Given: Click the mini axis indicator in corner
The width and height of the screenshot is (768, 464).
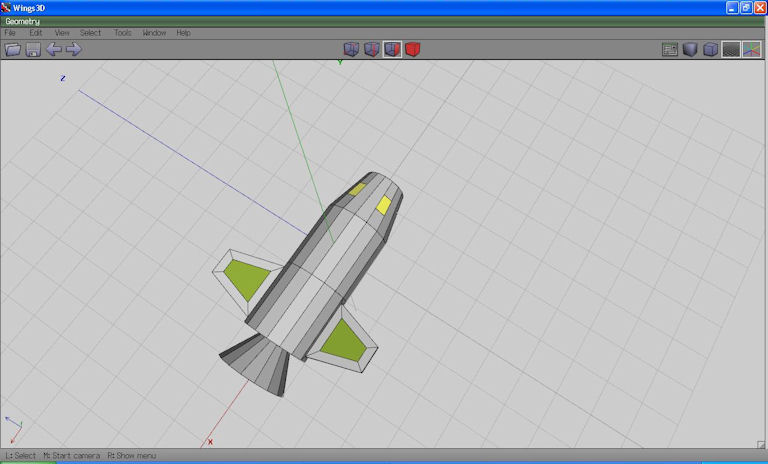Looking at the screenshot, I should point(14,430).
